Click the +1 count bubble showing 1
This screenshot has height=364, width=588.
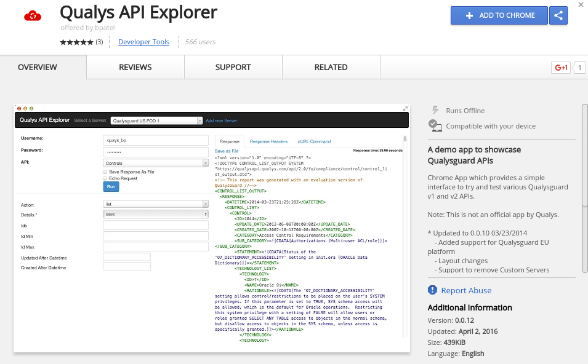click(x=580, y=68)
